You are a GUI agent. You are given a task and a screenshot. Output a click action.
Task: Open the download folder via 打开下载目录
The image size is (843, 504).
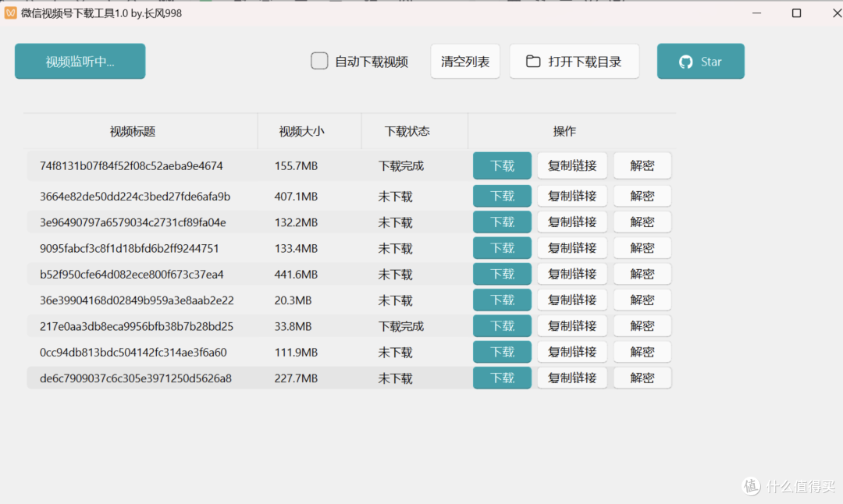pyautogui.click(x=574, y=62)
